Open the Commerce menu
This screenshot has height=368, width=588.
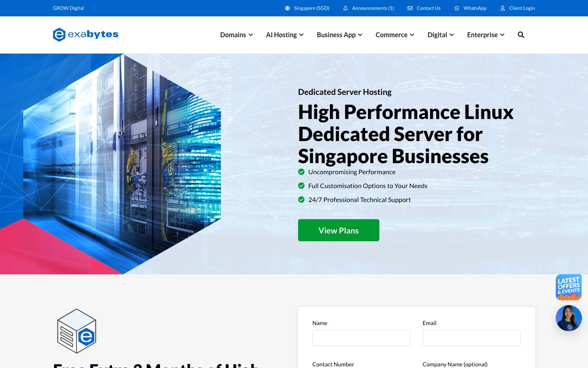click(x=395, y=35)
